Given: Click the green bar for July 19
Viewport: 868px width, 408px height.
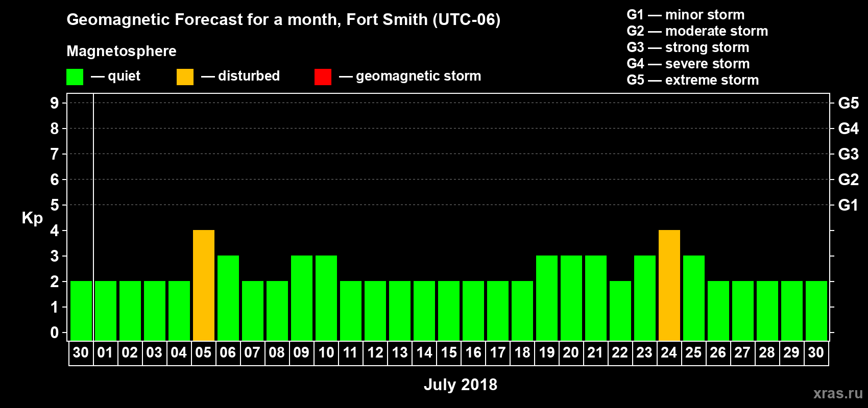Looking at the screenshot, I should tap(547, 298).
